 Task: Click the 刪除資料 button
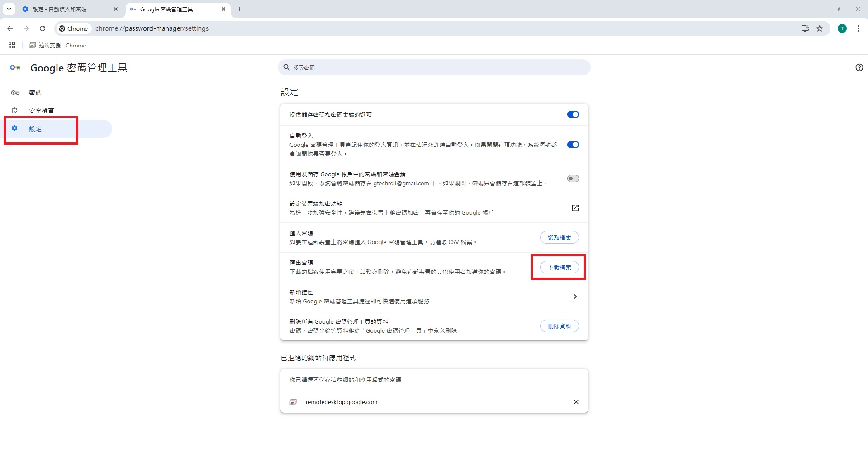pyautogui.click(x=559, y=325)
